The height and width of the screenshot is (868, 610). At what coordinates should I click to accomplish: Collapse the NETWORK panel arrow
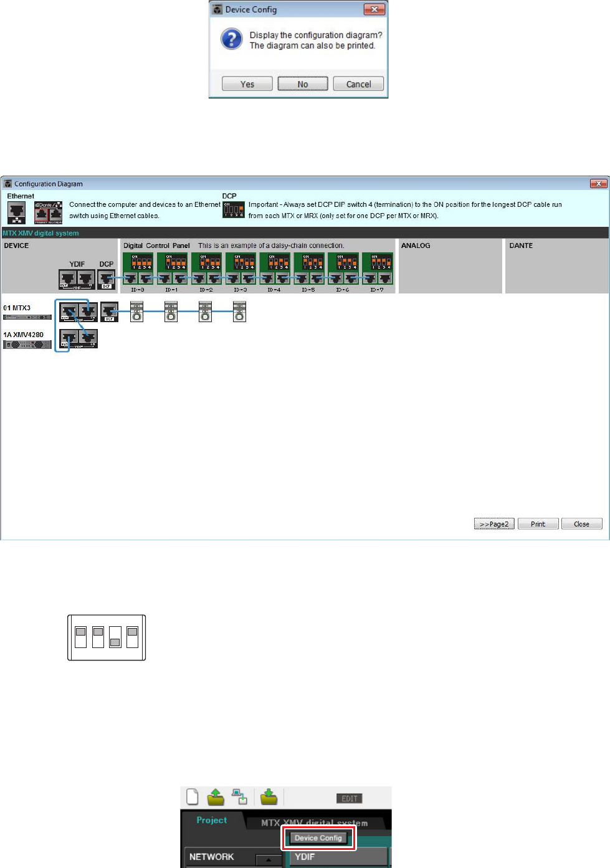point(269,859)
